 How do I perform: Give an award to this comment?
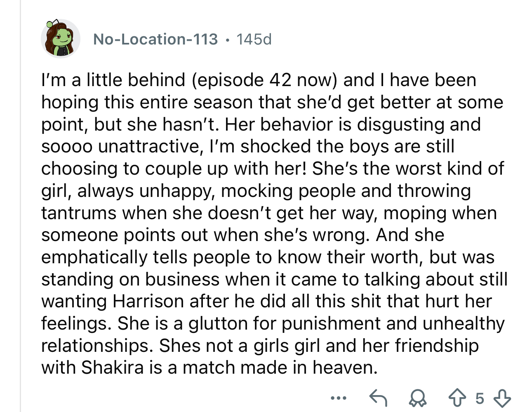tap(418, 398)
